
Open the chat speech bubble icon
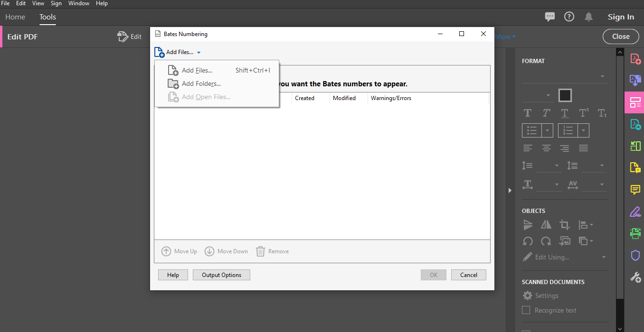point(550,17)
